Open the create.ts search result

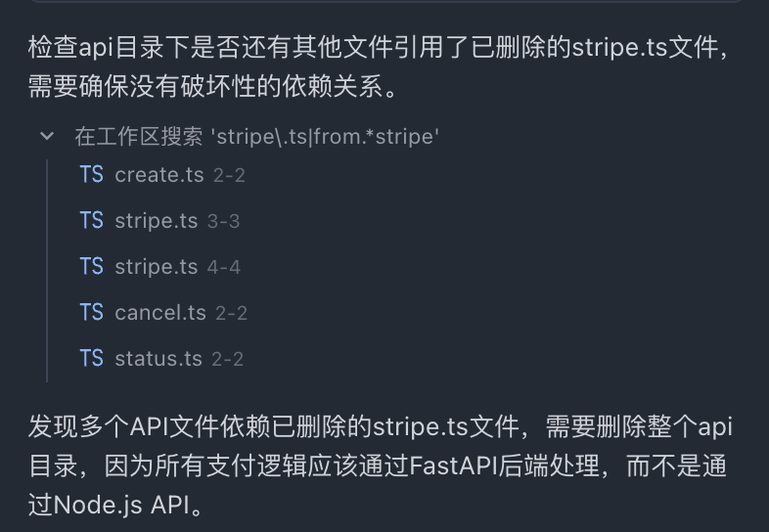tap(158, 175)
